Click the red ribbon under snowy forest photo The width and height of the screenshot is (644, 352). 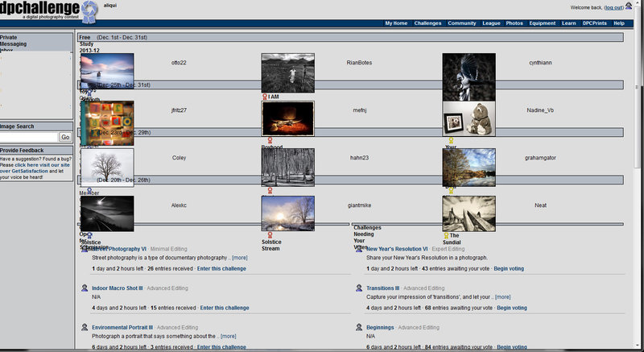click(270, 191)
